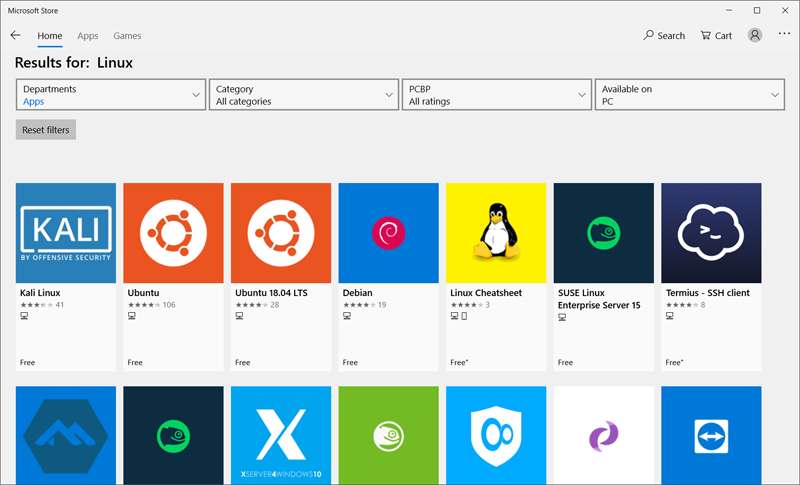
Task: Select SUSE Linux Enterprise Server 15 tile
Action: tap(603, 233)
